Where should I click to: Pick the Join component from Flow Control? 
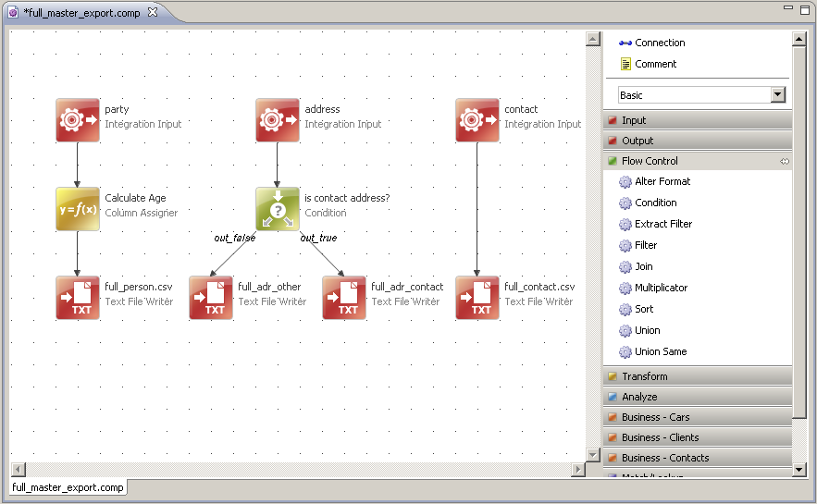[644, 266]
